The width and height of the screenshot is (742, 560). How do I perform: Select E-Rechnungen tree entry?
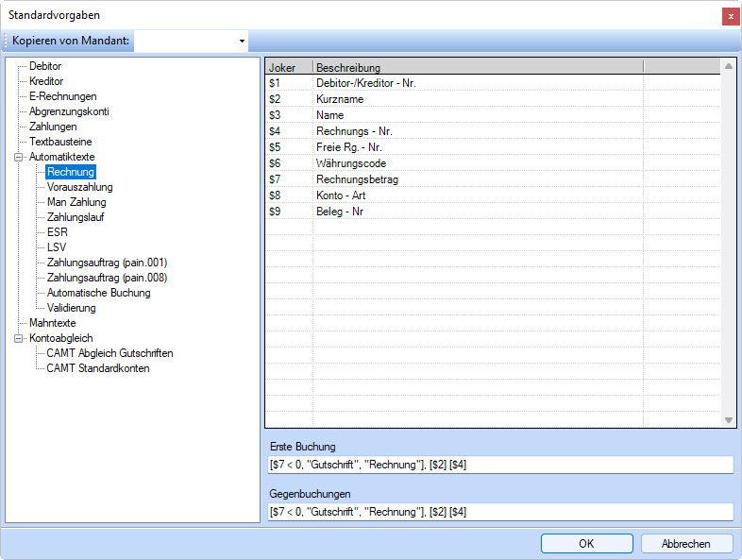[62, 96]
